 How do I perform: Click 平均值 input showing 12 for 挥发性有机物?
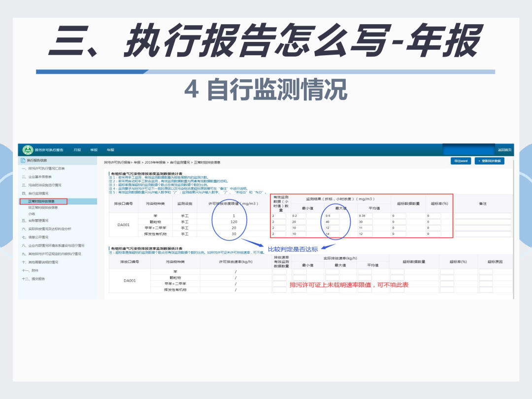[366, 234]
